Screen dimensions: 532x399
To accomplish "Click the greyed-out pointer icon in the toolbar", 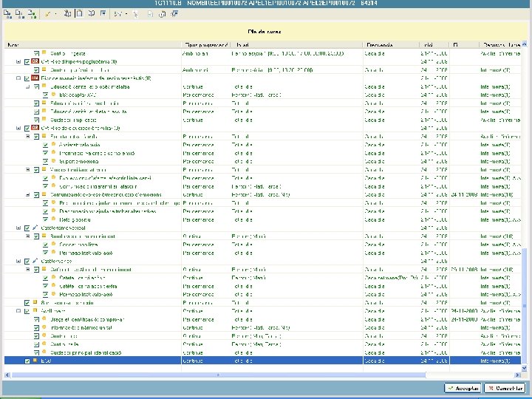I will click(x=135, y=14).
